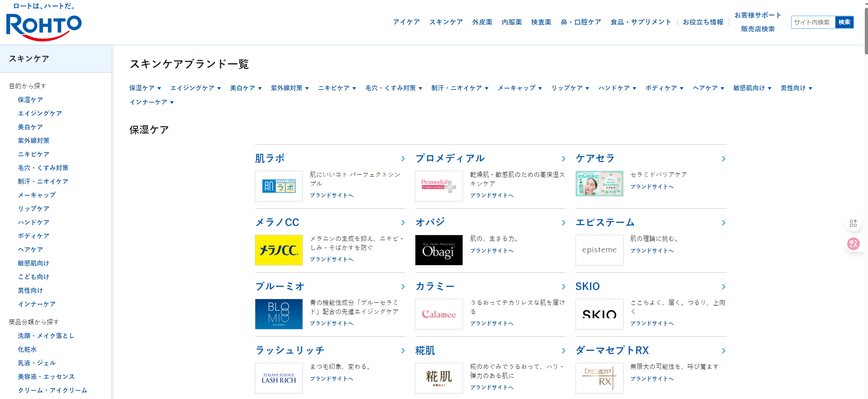Image resolution: width=868 pixels, height=399 pixels.
Task: Click the サイト内検索 search input field
Action: [813, 22]
